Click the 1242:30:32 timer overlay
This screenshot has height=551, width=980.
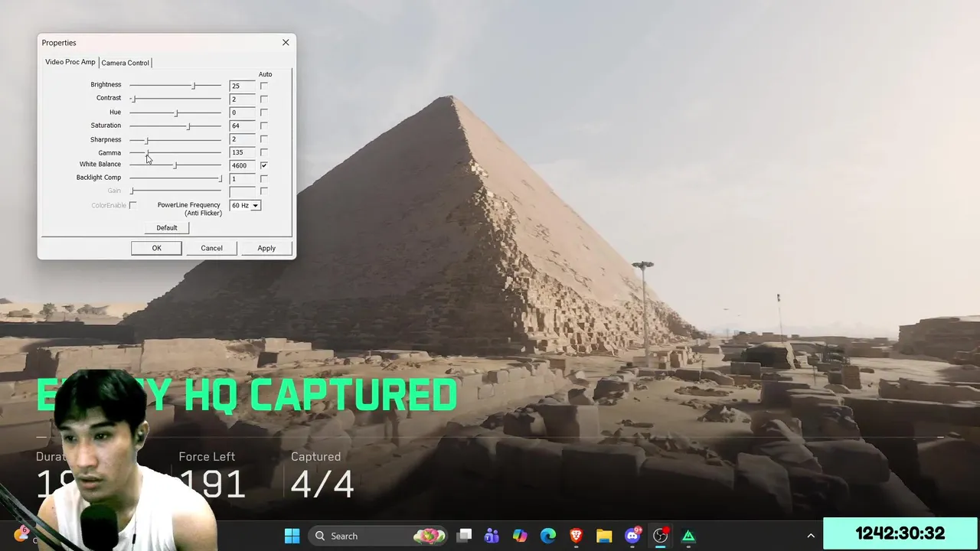point(900,533)
